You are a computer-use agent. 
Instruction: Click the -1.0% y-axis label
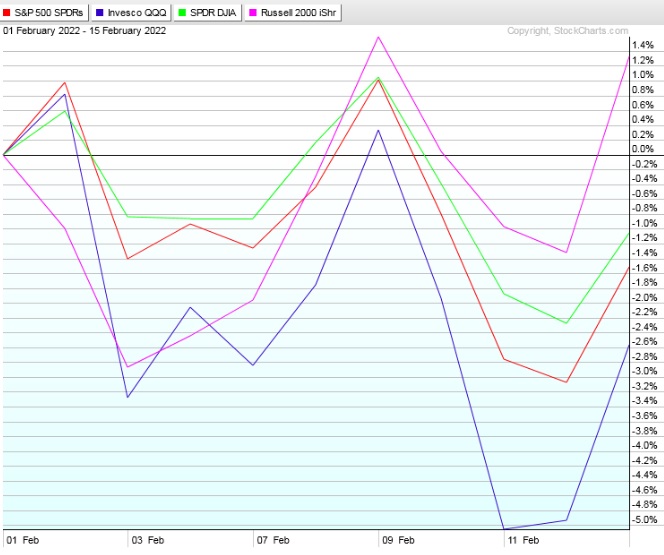tap(644, 223)
